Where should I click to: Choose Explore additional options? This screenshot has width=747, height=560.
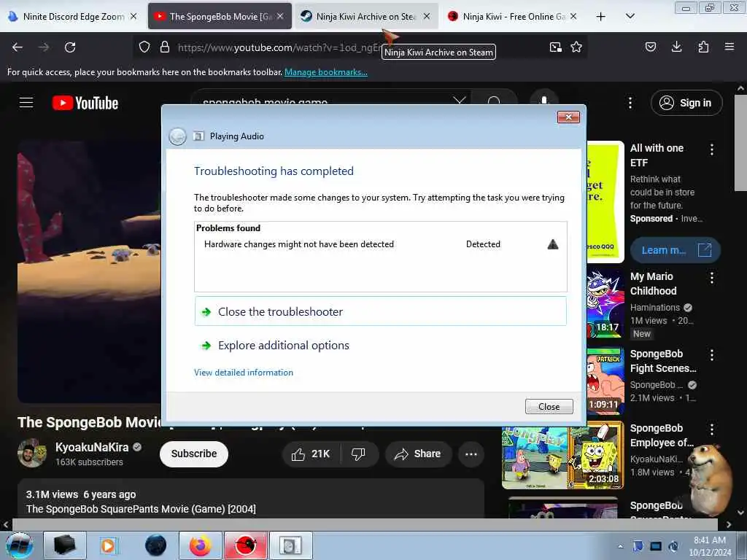[381, 345]
